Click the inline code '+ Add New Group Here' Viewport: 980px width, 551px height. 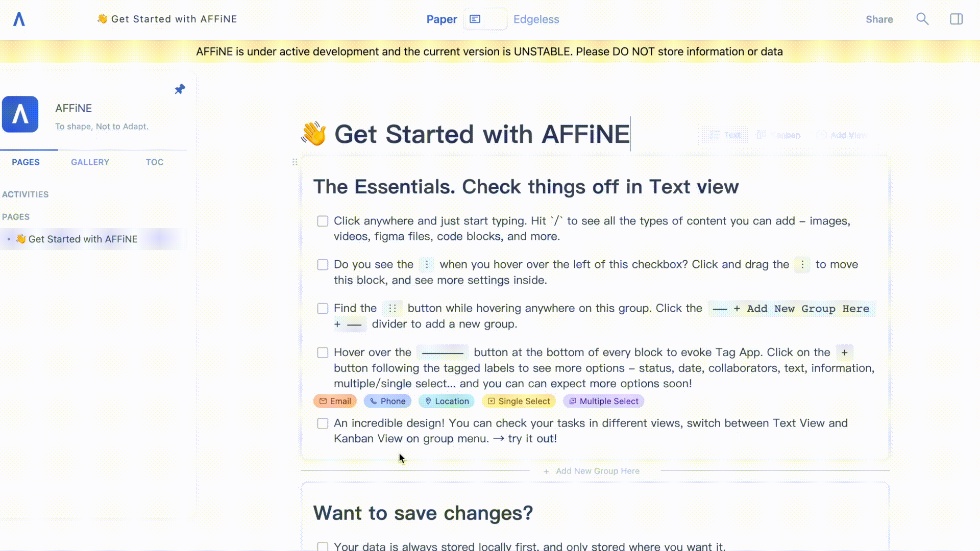(792, 309)
